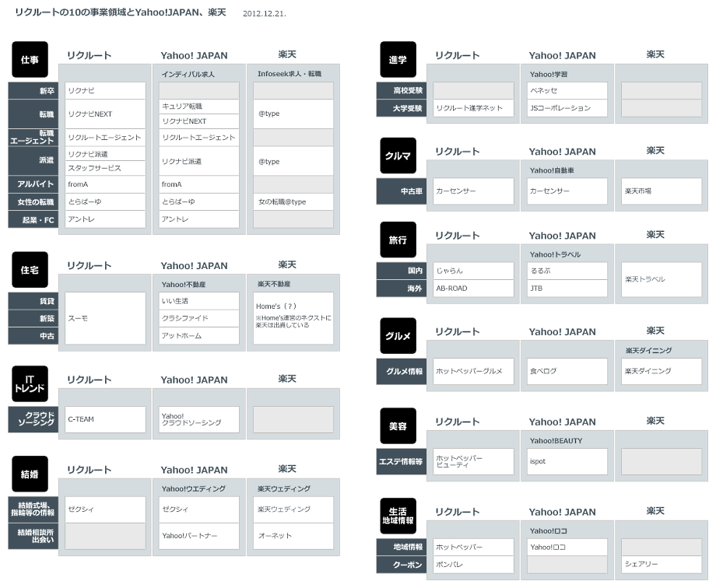Viewport: 716px width, 588px height.
Task: Click the black 住宅 category badge
Action: pyautogui.click(x=30, y=270)
